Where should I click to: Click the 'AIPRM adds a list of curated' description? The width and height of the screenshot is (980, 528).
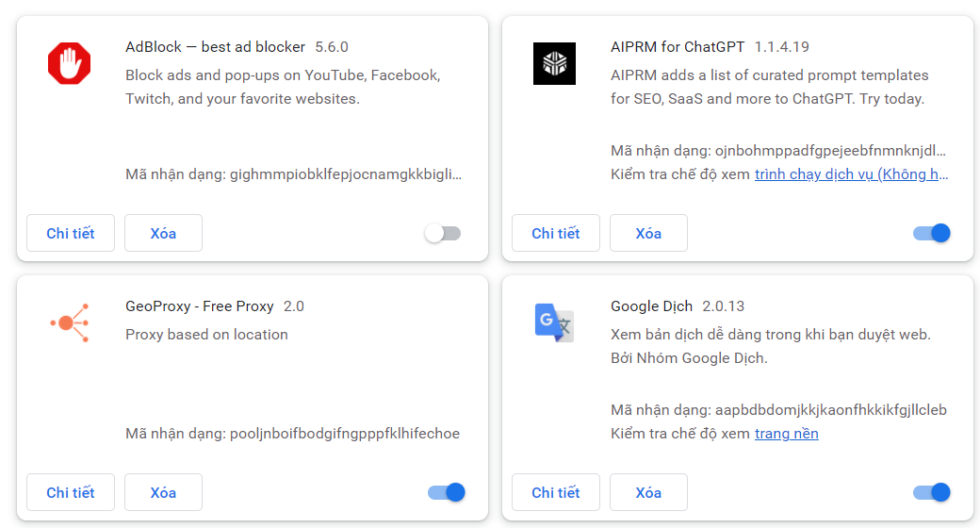[769, 87]
